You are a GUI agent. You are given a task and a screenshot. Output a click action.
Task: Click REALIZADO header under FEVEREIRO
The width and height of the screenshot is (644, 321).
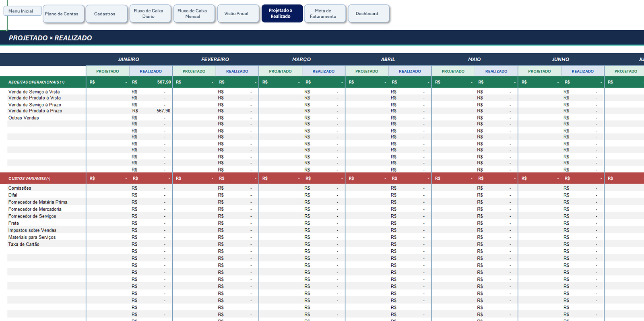[x=237, y=71]
